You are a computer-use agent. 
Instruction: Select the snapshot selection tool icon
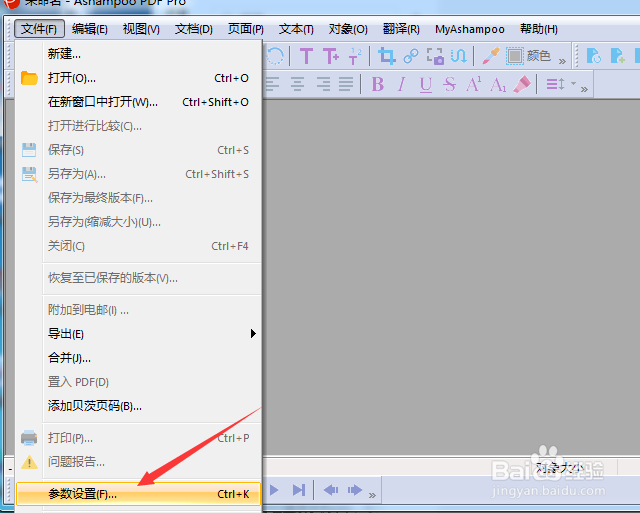[x=435, y=56]
